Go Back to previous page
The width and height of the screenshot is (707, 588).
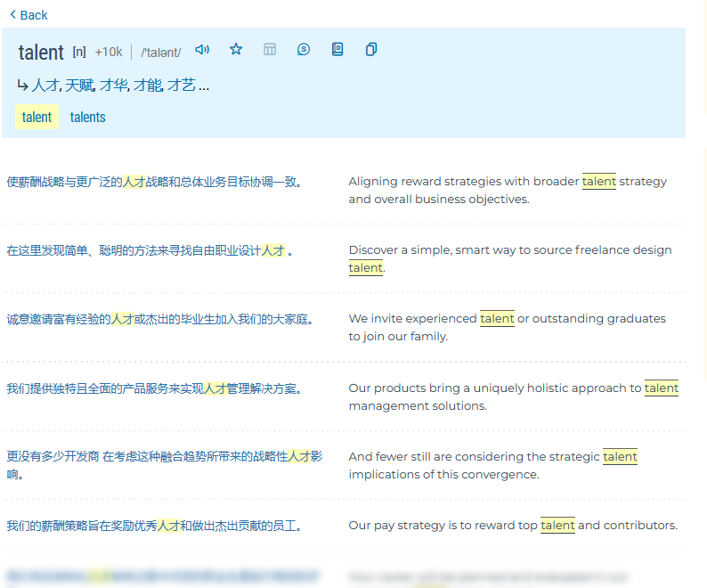[34, 15]
